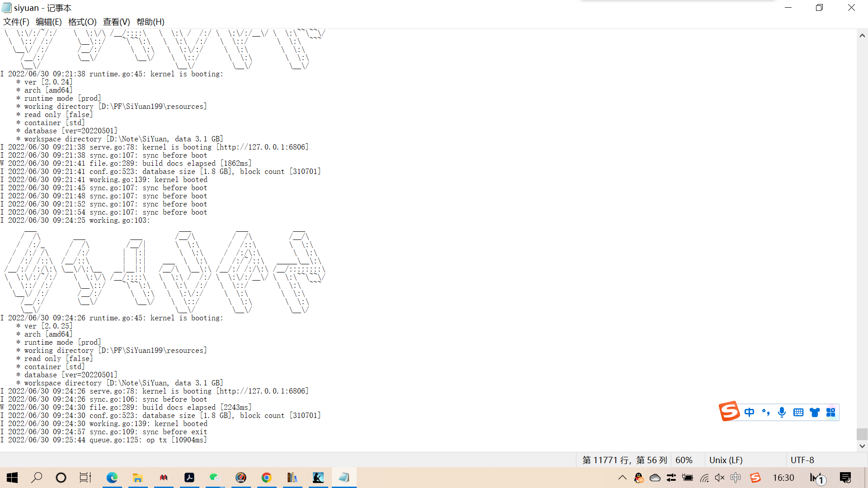The height and width of the screenshot is (488, 868).
Task: Click scrollbar up arrow
Action: coord(862,36)
